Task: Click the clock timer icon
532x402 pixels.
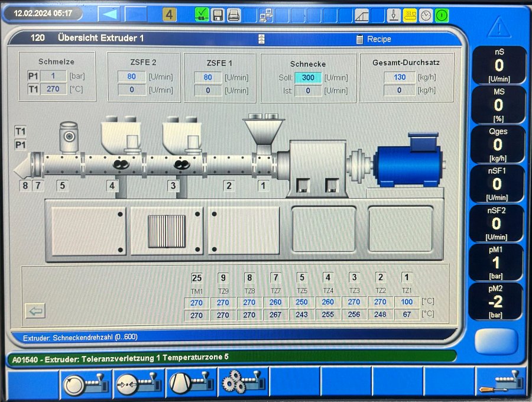Action: (426, 15)
